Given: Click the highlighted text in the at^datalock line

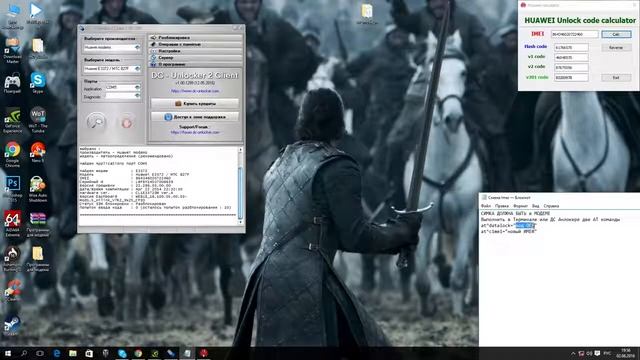Looking at the screenshot, I should tap(524, 225).
